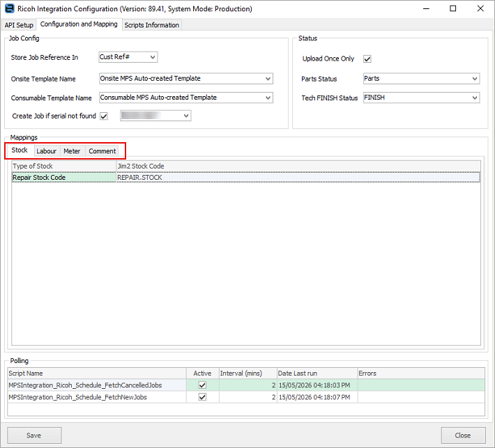Expand the Tech FINISH Status dropdown
The image size is (495, 448).
(421, 98)
